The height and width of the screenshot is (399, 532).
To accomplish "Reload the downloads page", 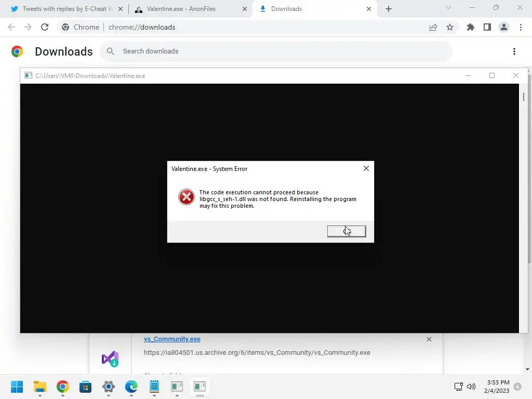I will coord(45,27).
